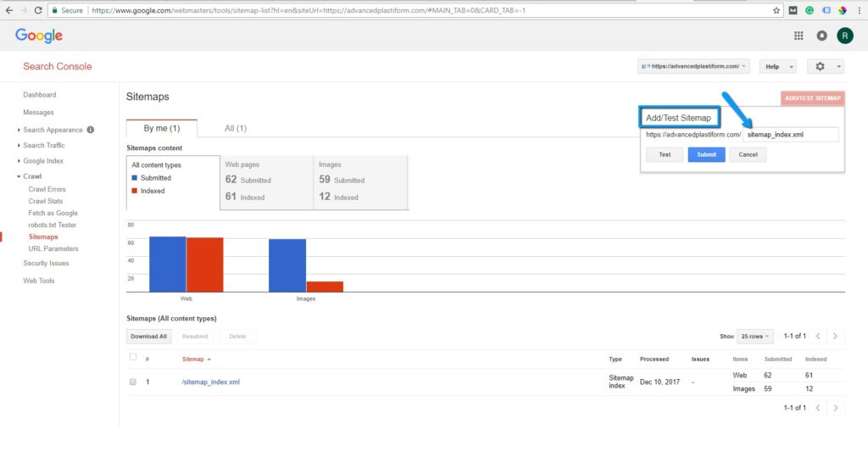Open the Google apps grid
Image resolution: width=868 pixels, height=451 pixels.
pyautogui.click(x=798, y=36)
